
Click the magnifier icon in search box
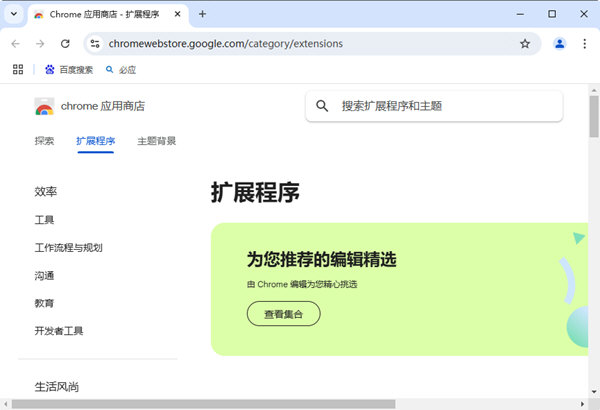[322, 106]
